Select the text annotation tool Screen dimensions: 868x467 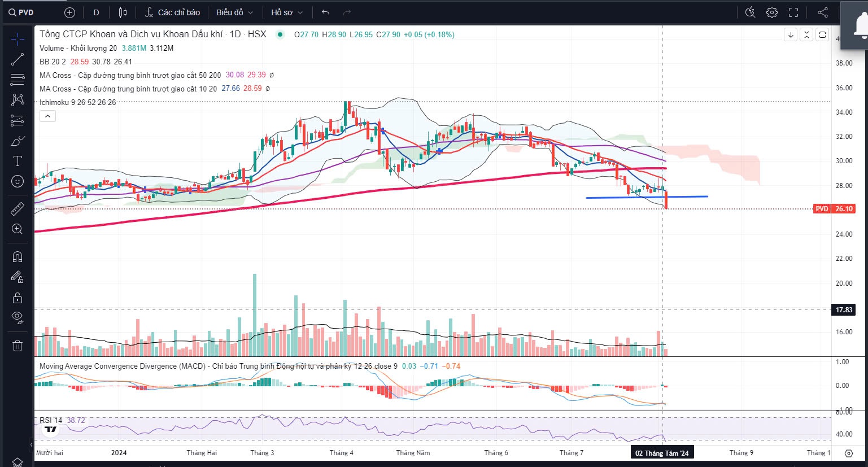pos(18,161)
